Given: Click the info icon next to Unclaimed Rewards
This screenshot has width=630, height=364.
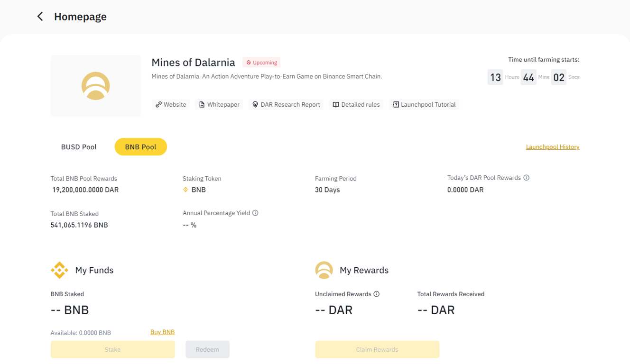Looking at the screenshot, I should (377, 294).
